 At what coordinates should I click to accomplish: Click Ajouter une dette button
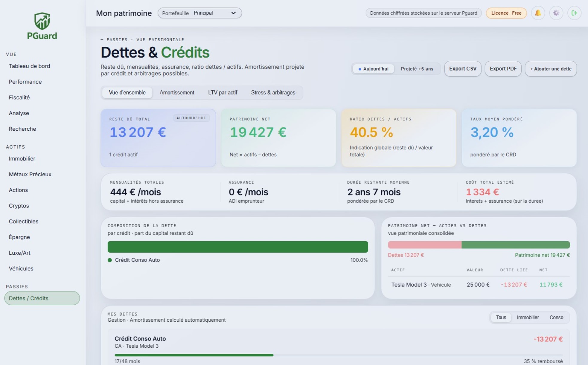(x=551, y=69)
